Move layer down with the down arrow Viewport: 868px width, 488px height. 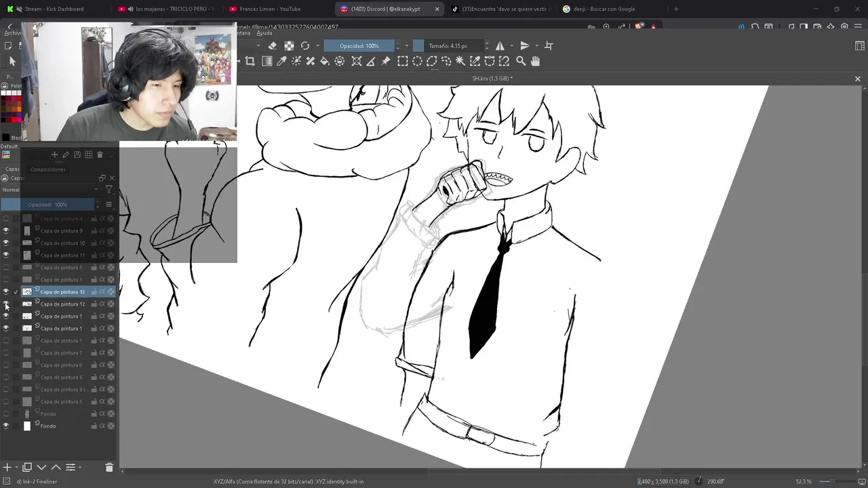[x=41, y=467]
